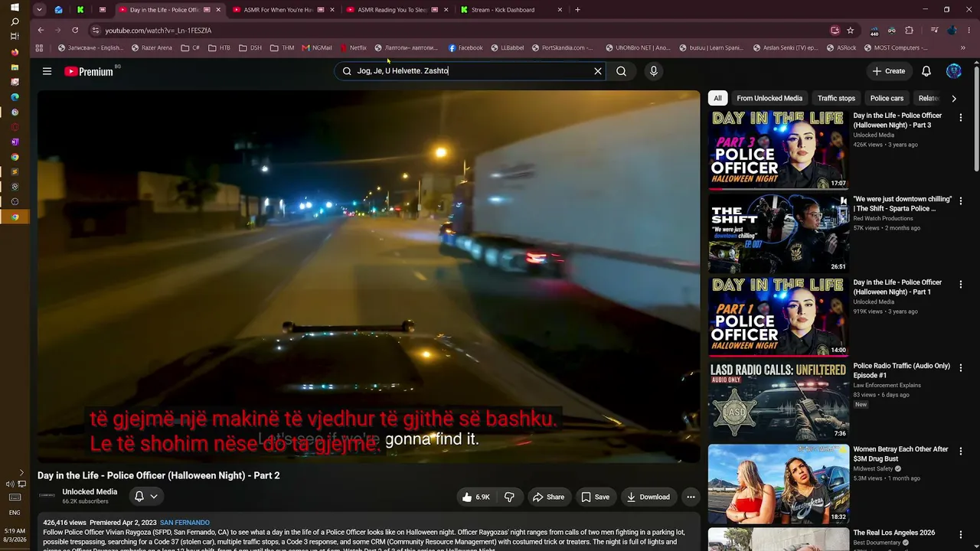The image size is (980, 551).
Task: Like the video with thumbs up
Action: pos(475,497)
